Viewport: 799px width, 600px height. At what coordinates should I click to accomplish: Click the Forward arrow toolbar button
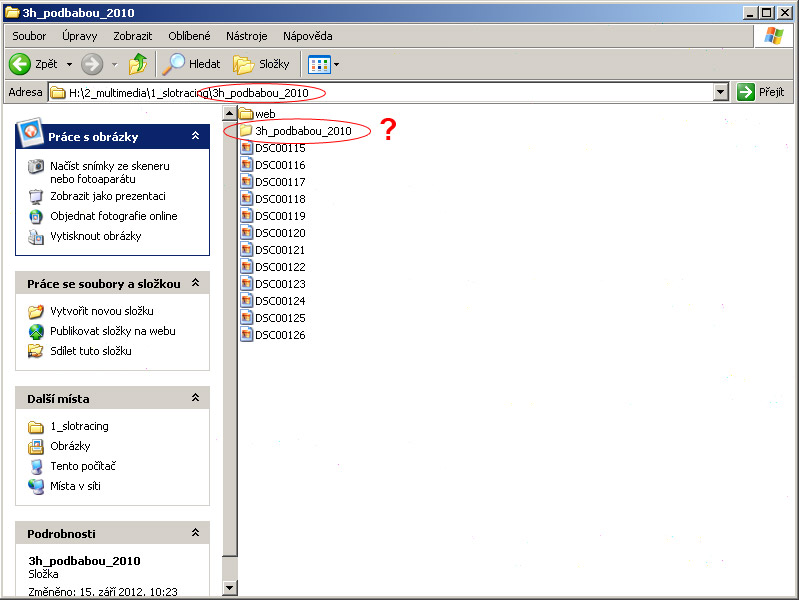pos(93,64)
